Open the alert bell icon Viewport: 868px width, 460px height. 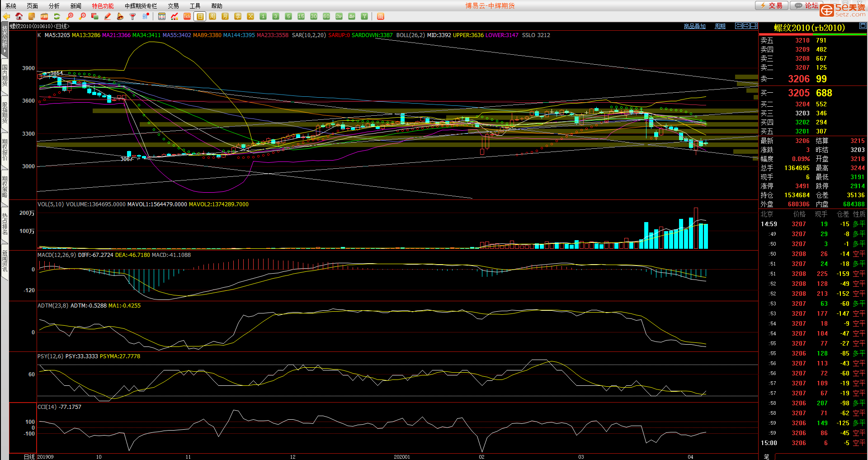(x=120, y=16)
